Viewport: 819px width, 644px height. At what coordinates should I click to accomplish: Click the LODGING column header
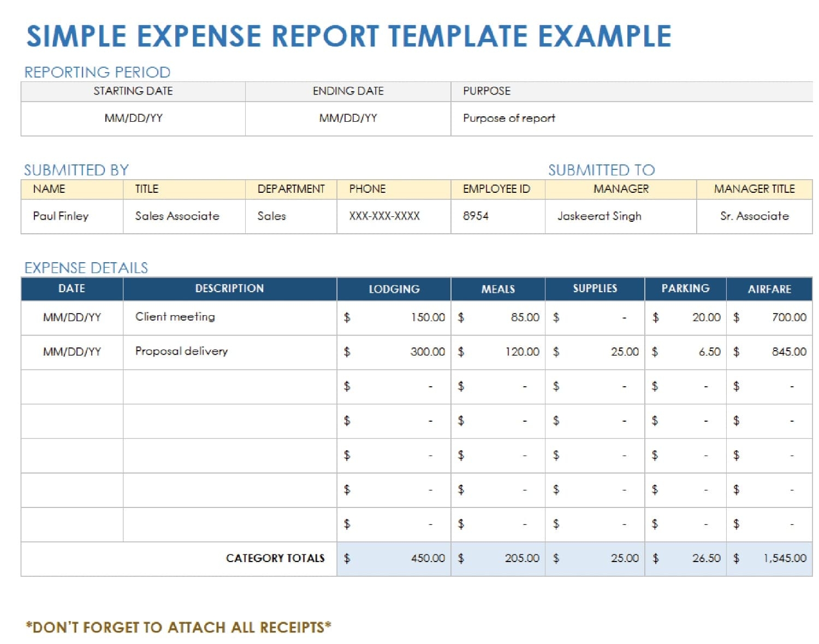pyautogui.click(x=394, y=289)
